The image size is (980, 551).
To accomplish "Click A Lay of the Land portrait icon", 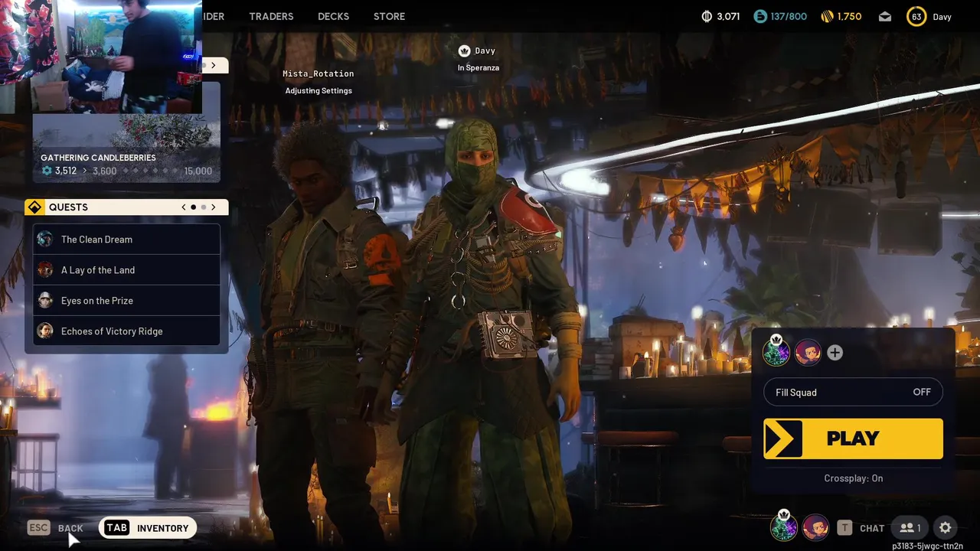I will (45, 270).
